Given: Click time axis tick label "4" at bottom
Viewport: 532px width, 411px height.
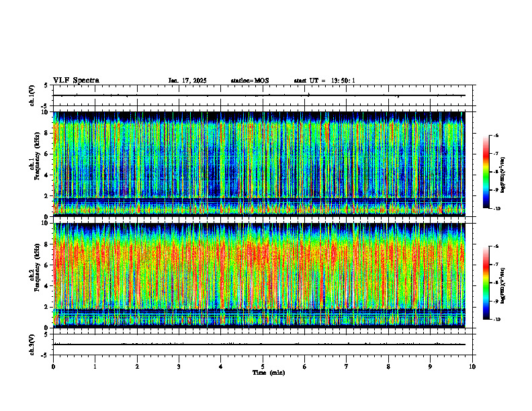Looking at the screenshot, I should (x=221, y=367).
